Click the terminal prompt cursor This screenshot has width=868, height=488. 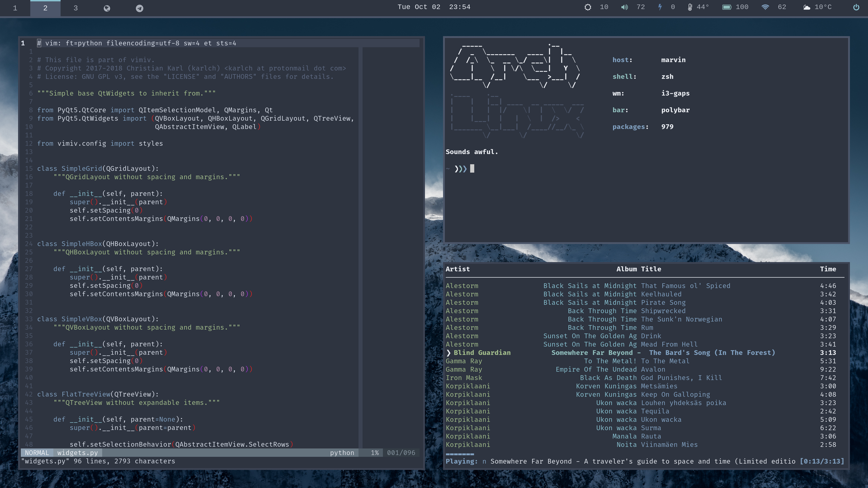[x=472, y=168]
